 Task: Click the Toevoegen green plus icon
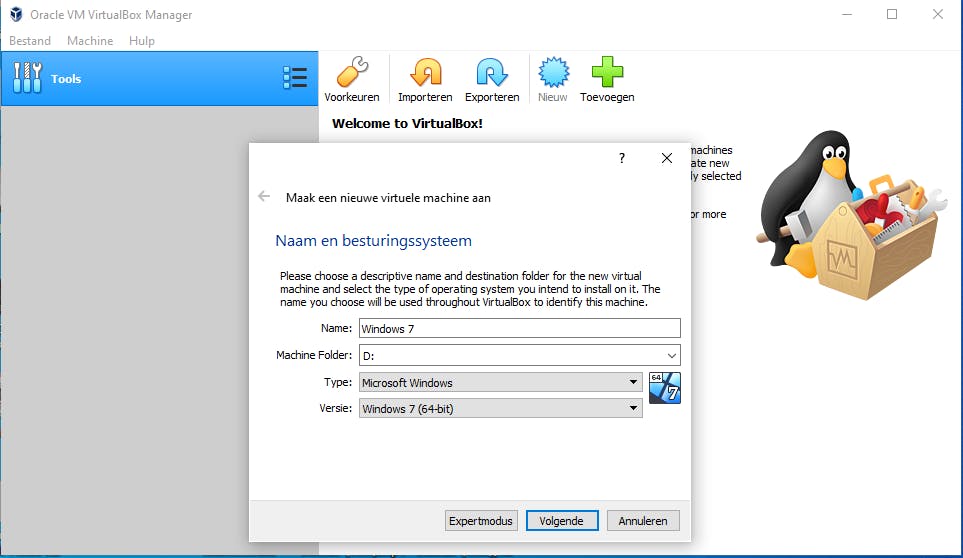607,72
